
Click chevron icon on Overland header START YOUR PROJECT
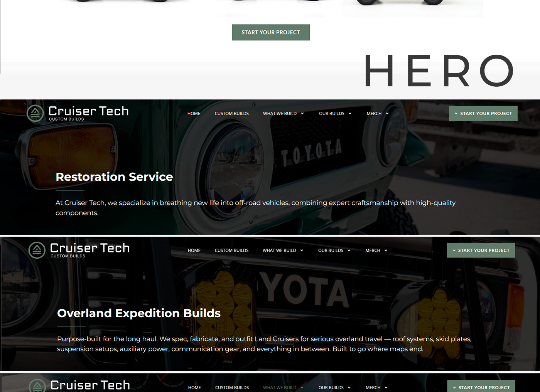point(454,250)
